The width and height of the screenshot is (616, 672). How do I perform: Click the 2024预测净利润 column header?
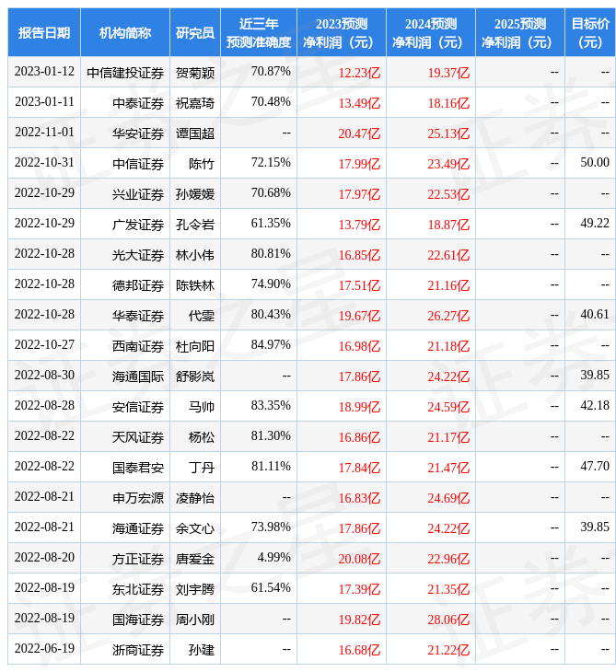(x=430, y=33)
